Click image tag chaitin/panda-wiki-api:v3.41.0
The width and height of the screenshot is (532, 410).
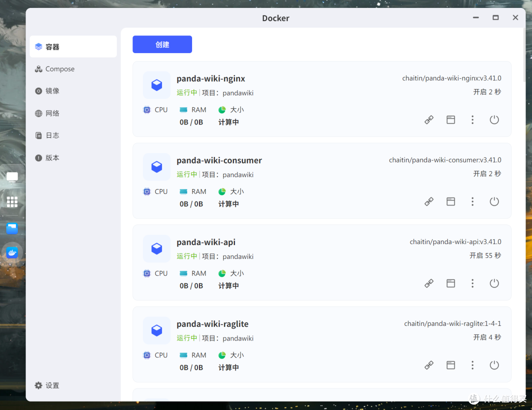(455, 242)
